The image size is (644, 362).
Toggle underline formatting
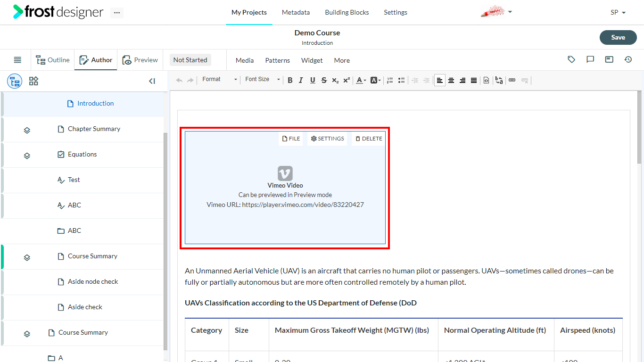tap(313, 80)
